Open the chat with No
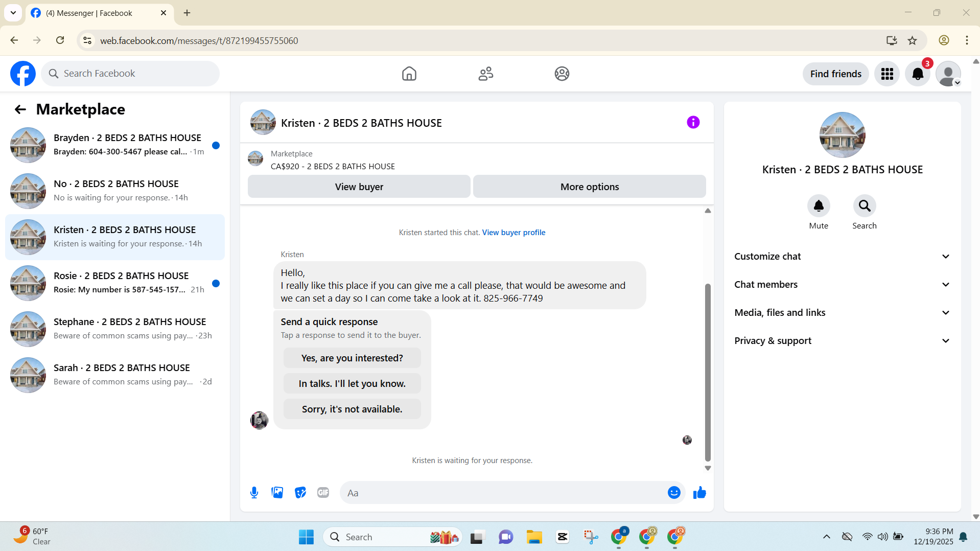The width and height of the screenshot is (980, 551). (x=115, y=191)
